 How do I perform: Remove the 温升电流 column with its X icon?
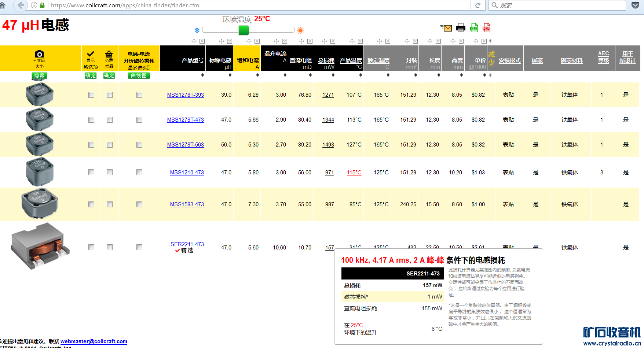(285, 41)
